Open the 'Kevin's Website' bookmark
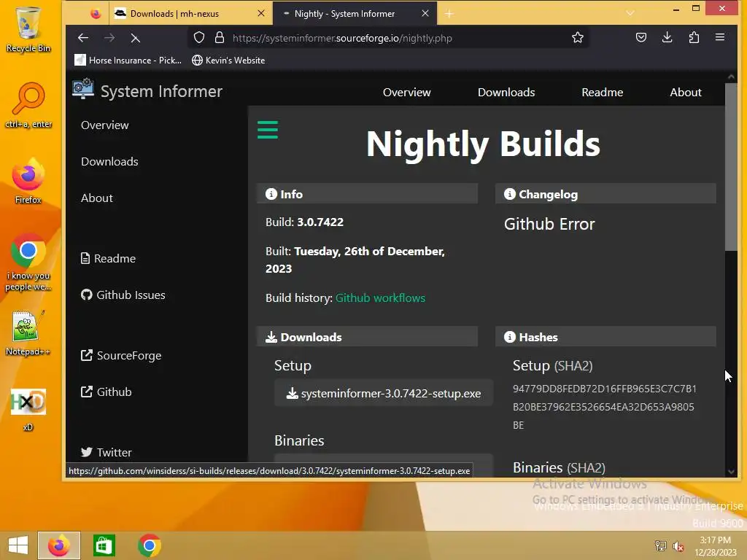The width and height of the screenshot is (747, 560). click(x=228, y=61)
